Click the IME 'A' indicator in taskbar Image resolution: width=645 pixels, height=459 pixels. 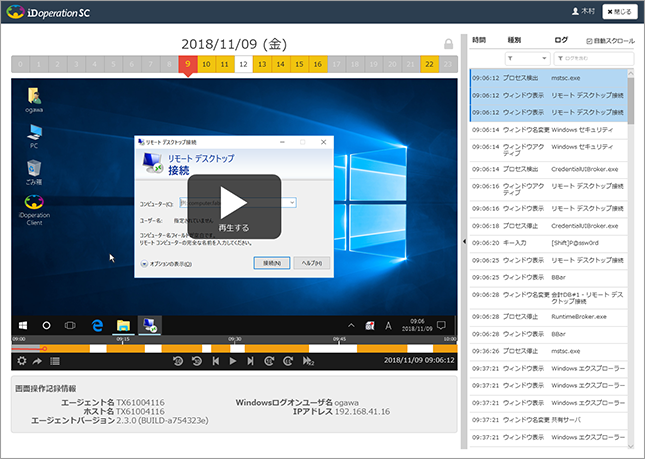(x=388, y=326)
